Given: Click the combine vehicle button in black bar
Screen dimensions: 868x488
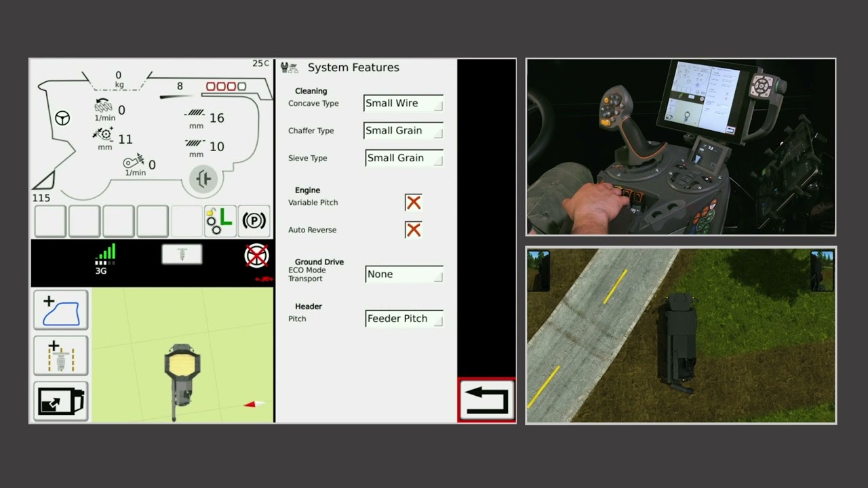Looking at the screenshot, I should pyautogui.click(x=182, y=254).
